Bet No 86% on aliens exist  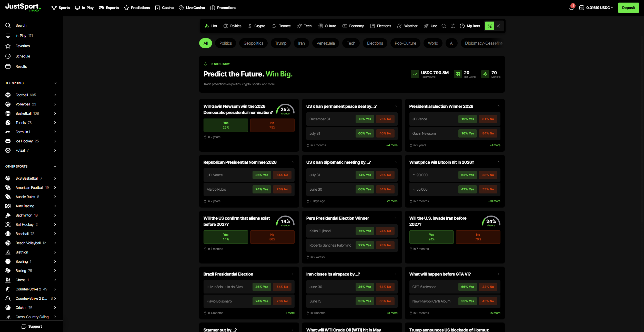click(272, 237)
